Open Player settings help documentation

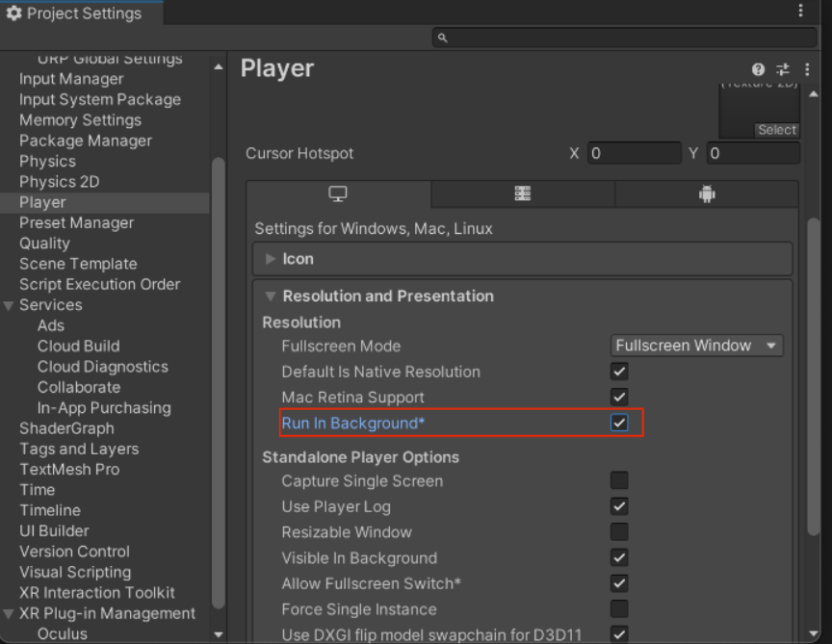click(757, 68)
